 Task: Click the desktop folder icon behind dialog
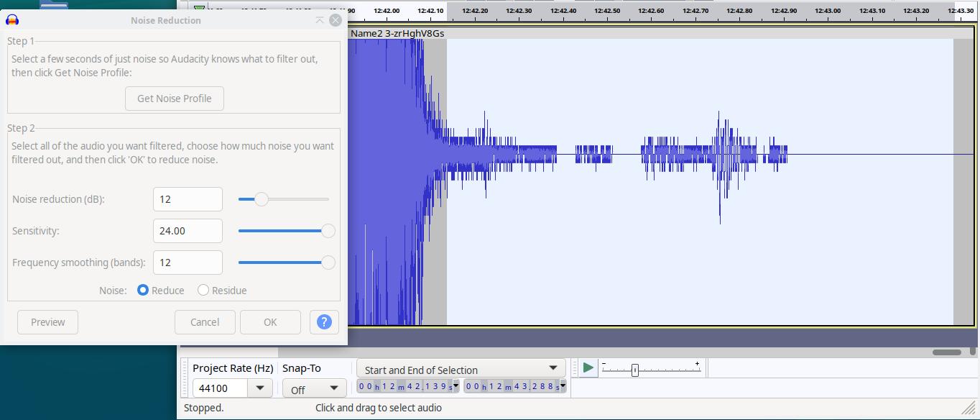pos(54,5)
